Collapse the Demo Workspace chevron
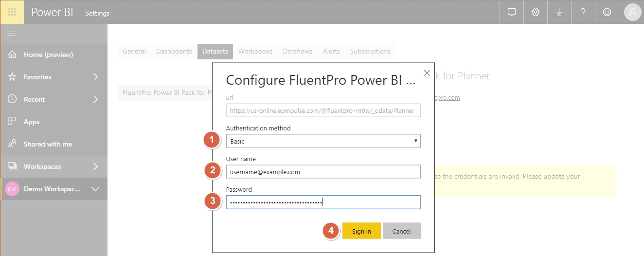The height and width of the screenshot is (256, 644). (x=95, y=189)
